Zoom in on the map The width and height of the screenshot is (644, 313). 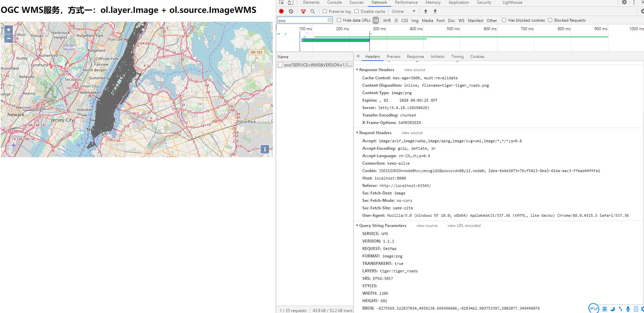click(x=8, y=30)
